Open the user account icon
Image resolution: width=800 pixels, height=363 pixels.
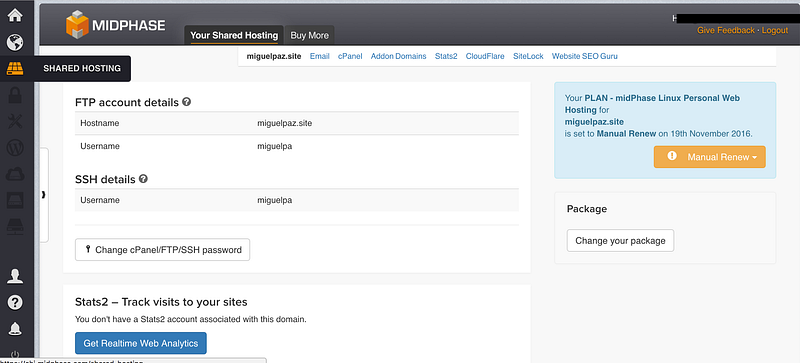pos(15,276)
